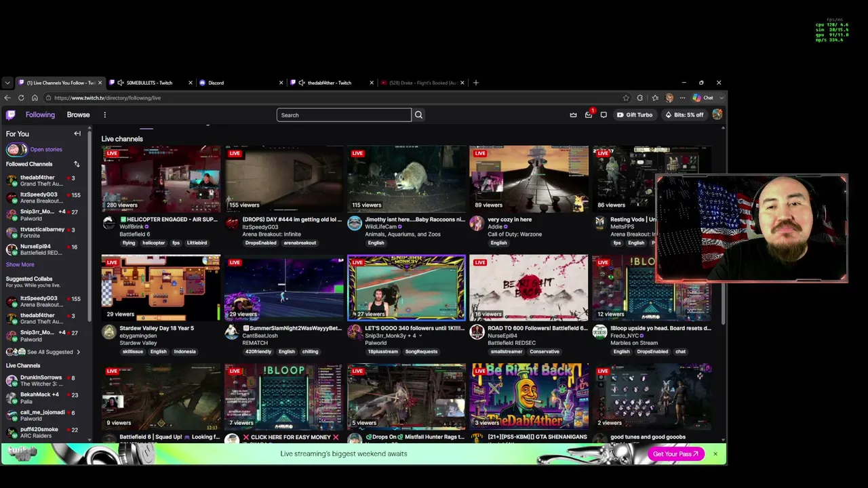This screenshot has width=868, height=488.
Task: Click the Gift Turbo button
Action: [635, 115]
